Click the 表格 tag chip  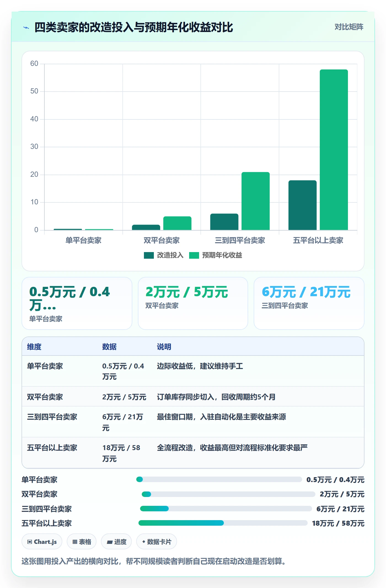tap(82, 542)
